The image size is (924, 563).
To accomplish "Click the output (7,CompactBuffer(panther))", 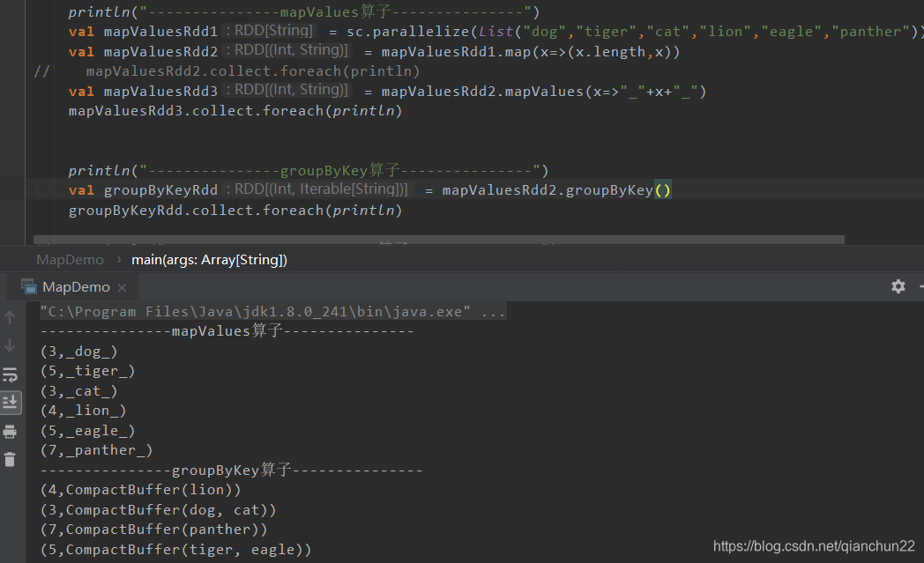I will (153, 530).
